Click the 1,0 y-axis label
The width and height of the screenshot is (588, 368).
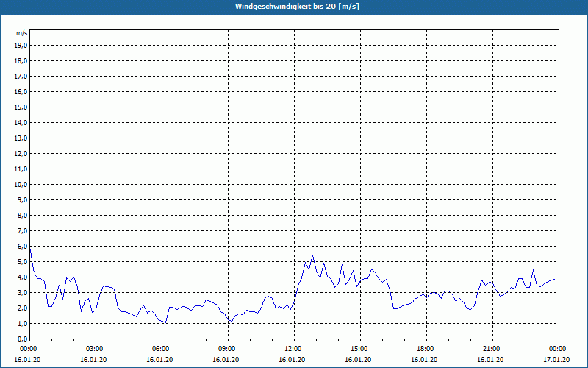[22, 323]
